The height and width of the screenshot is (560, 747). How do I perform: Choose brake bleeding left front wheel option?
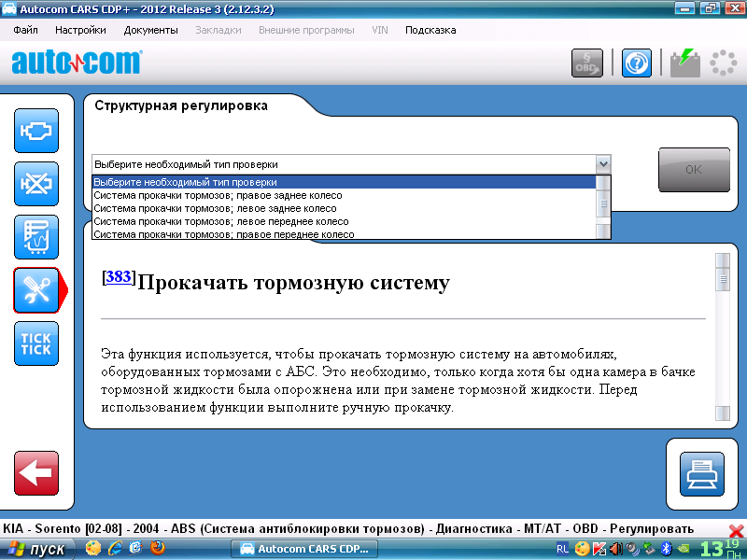tap(221, 221)
